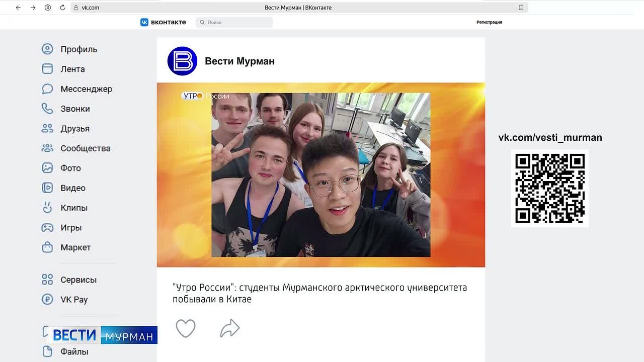The image size is (644, 362).
Task: Click the Фото picture icon
Action: tap(47, 168)
